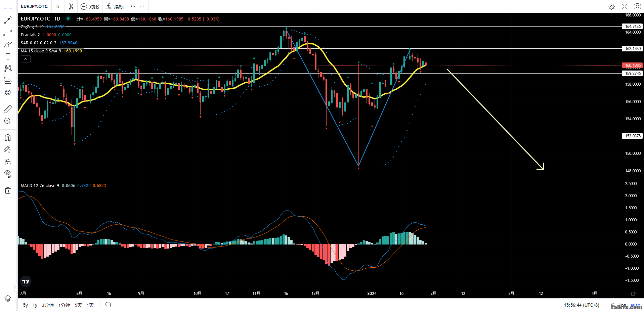Click the Compare (对比) symbol button
The width and height of the screenshot is (644, 311).
(90, 7)
